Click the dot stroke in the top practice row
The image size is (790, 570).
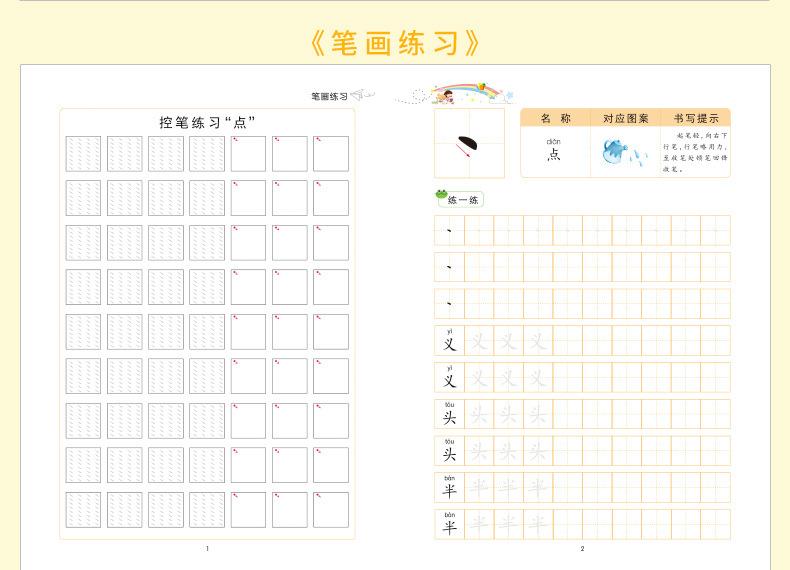coord(450,231)
